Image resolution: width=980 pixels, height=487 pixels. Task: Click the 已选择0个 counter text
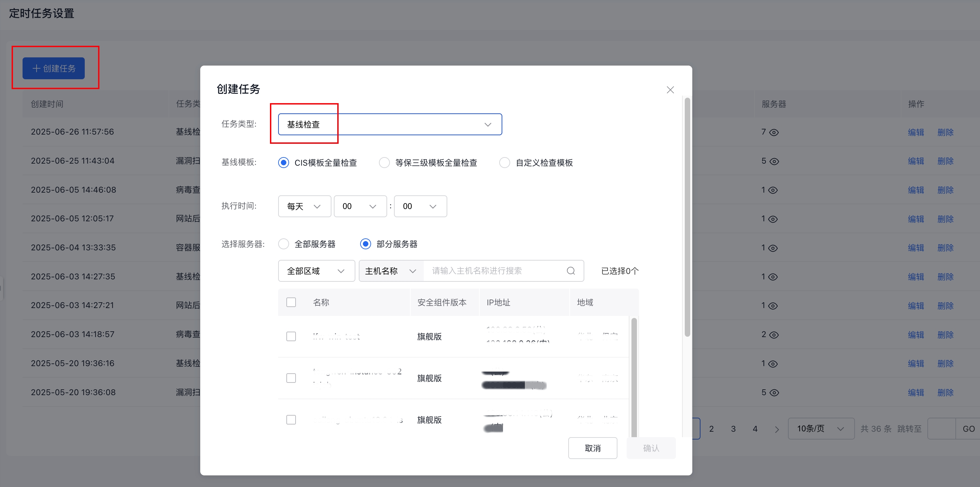620,271
